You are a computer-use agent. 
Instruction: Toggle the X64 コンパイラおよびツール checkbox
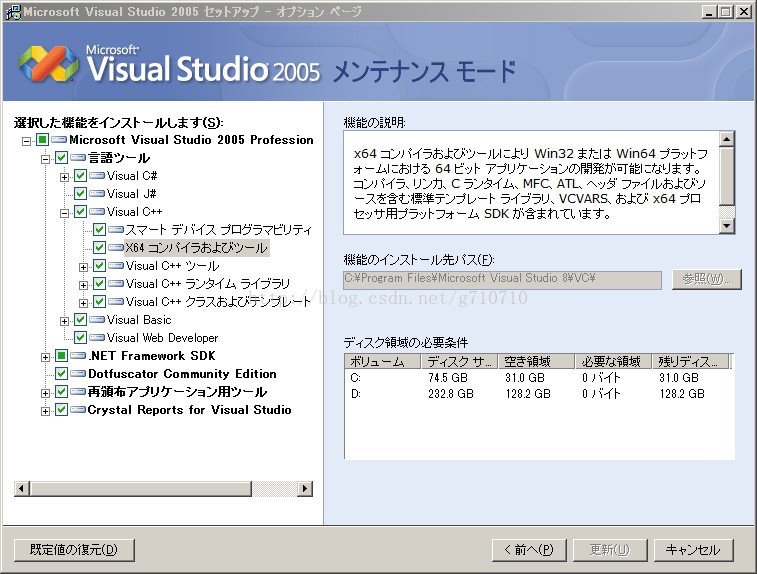coord(99,248)
